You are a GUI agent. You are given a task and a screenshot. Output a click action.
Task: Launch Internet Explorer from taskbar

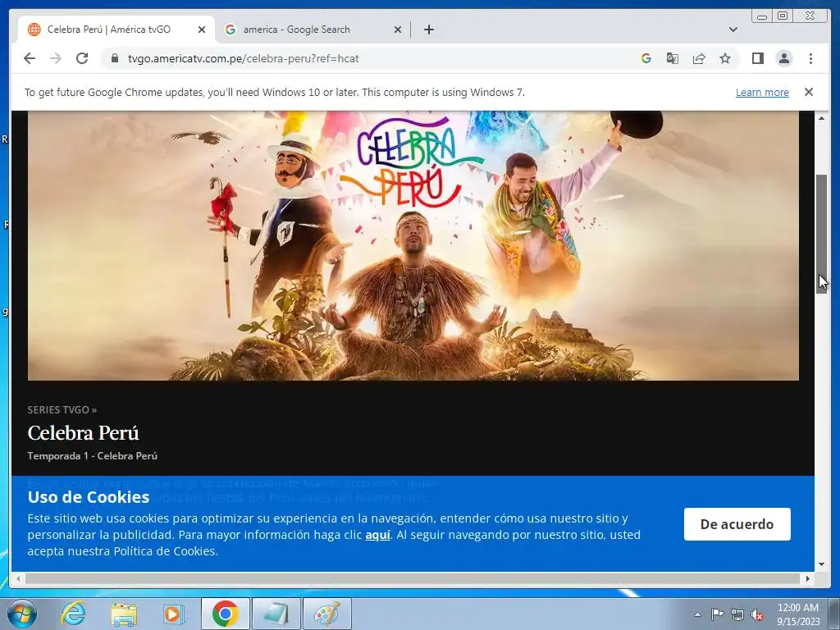coord(73,614)
